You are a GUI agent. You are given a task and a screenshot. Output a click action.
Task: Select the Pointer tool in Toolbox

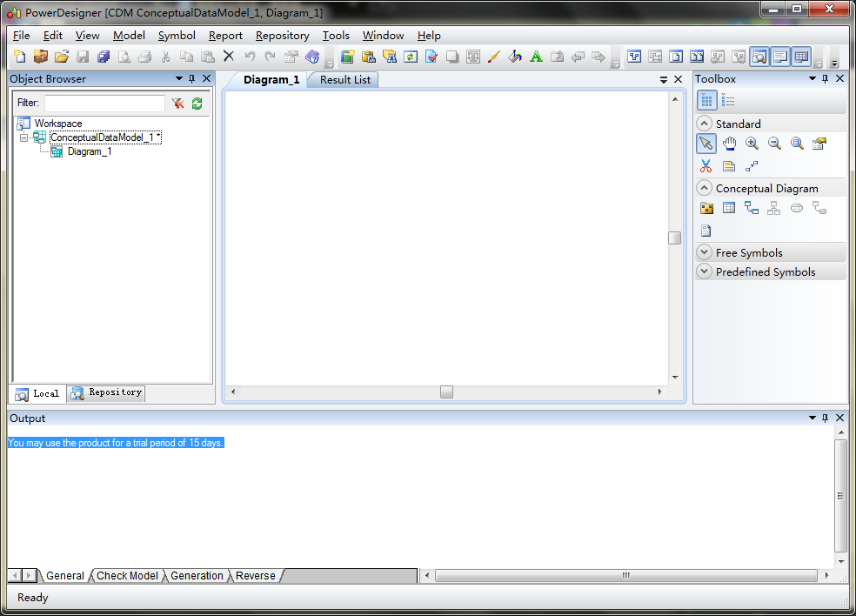point(706,144)
